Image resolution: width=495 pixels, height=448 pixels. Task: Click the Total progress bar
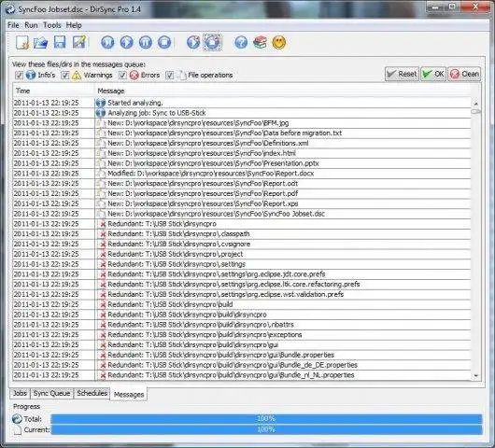(266, 419)
